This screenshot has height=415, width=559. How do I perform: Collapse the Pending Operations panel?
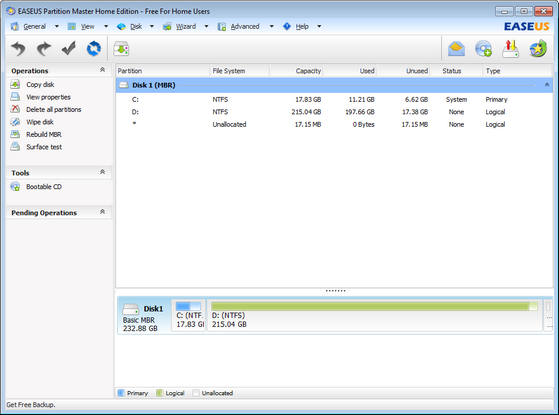pyautogui.click(x=102, y=212)
